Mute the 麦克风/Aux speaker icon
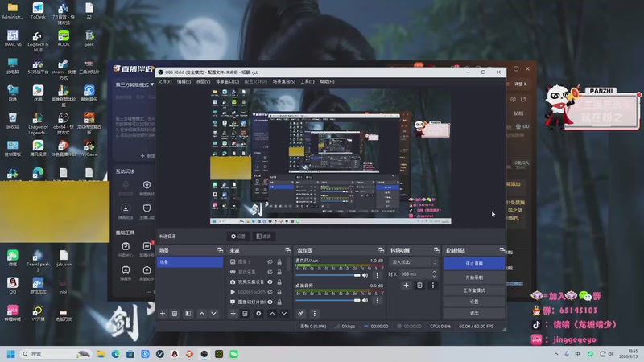Viewport: 644px width, 362px height. [365, 275]
